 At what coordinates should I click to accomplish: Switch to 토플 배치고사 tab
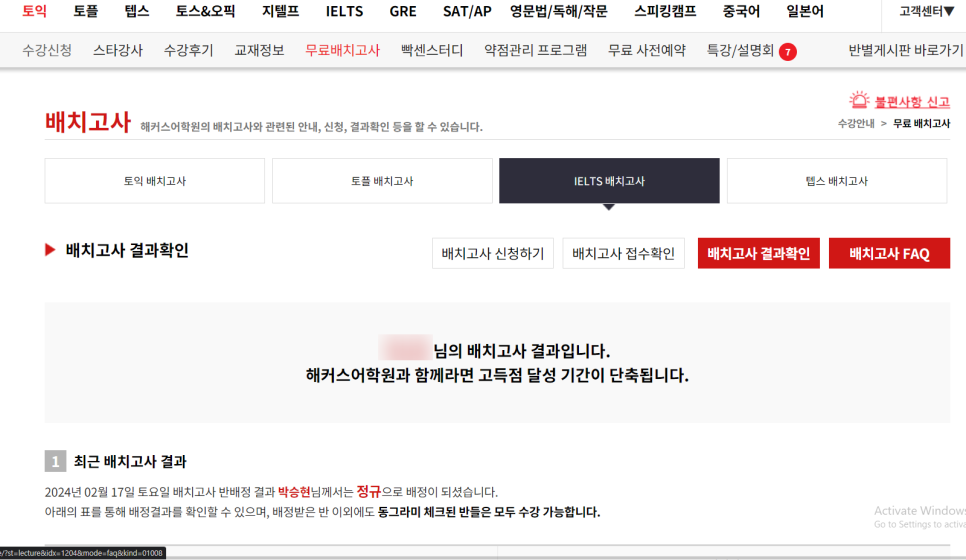click(x=382, y=181)
